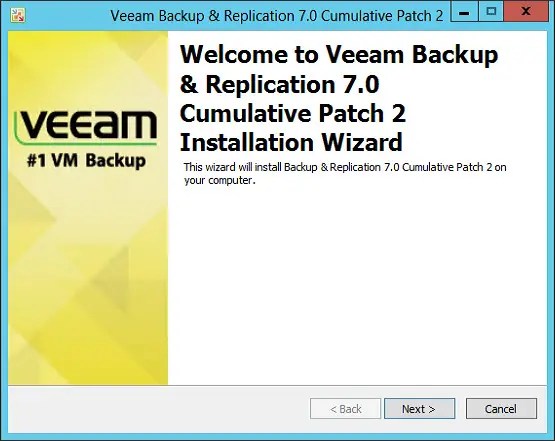Click the 'Installation Wizard' heading line

click(291, 142)
